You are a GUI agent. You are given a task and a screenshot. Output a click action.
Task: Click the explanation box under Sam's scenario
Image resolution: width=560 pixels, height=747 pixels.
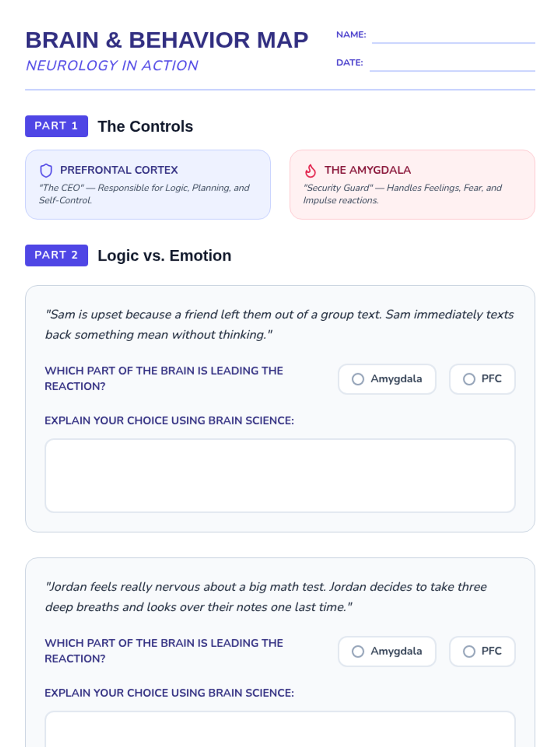pyautogui.click(x=280, y=475)
